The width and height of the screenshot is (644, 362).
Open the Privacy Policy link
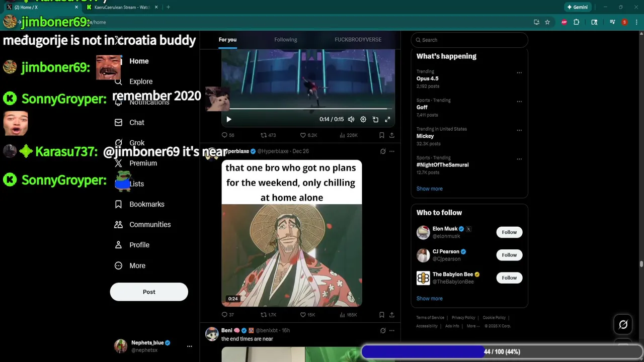[x=463, y=318]
